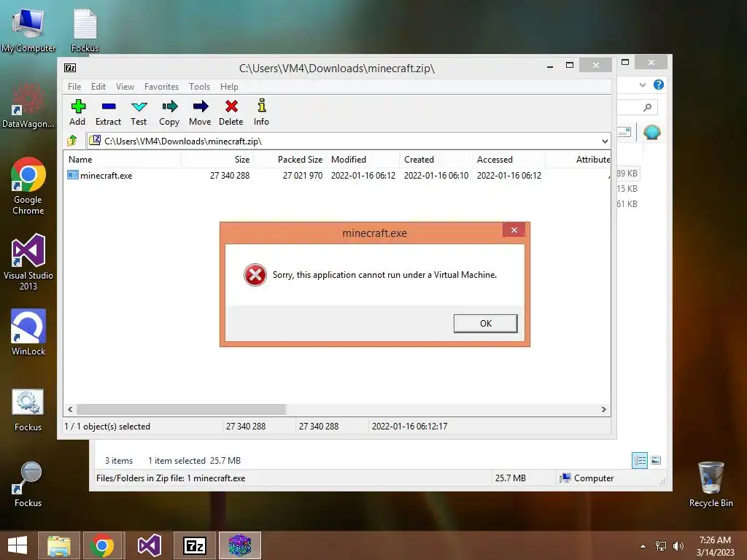747x560 pixels.
Task: Click the scroll right arrow
Action: click(603, 410)
